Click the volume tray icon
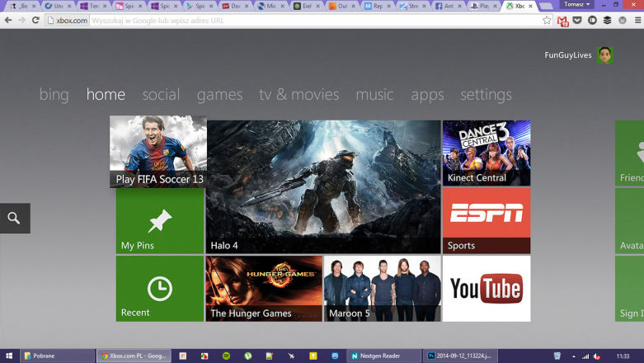Image resolution: width=644 pixels, height=363 pixels. [x=597, y=356]
